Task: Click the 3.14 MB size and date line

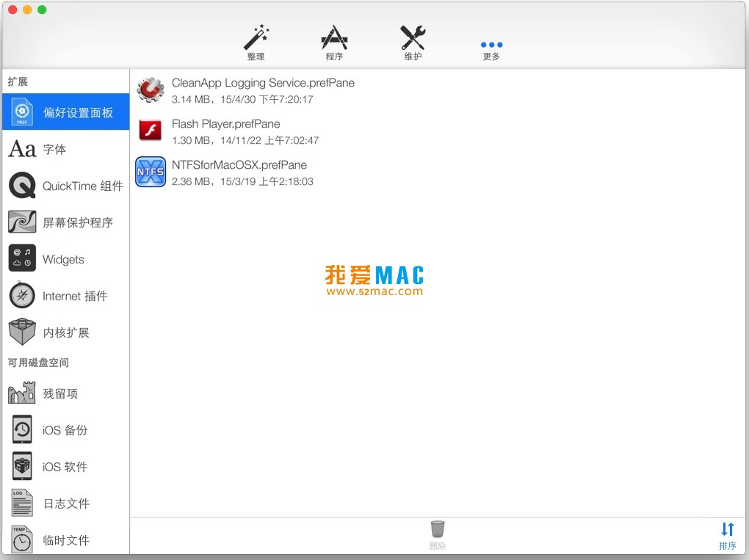Action: coord(242,99)
